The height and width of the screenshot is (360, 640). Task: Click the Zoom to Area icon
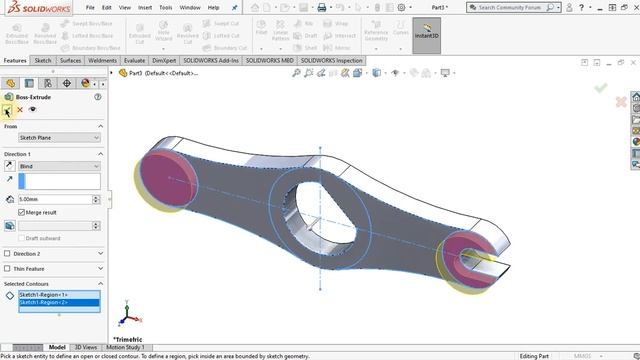(x=309, y=73)
